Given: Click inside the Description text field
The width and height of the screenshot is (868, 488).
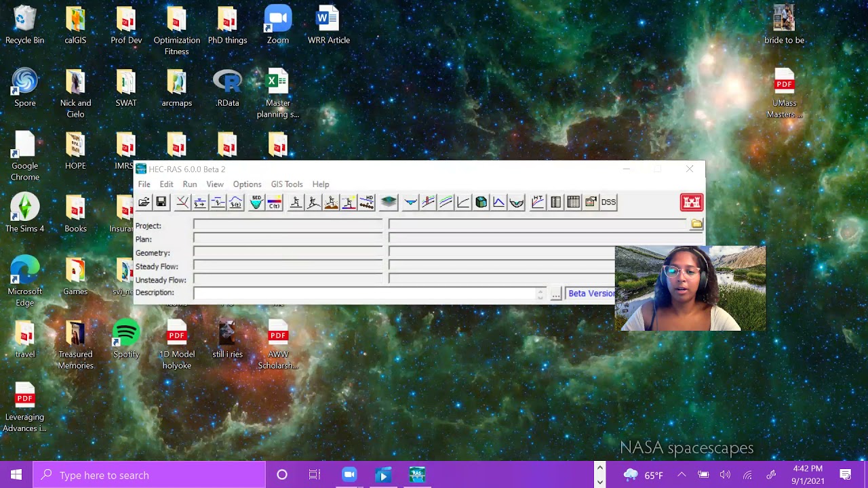Looking at the screenshot, I should pos(365,293).
